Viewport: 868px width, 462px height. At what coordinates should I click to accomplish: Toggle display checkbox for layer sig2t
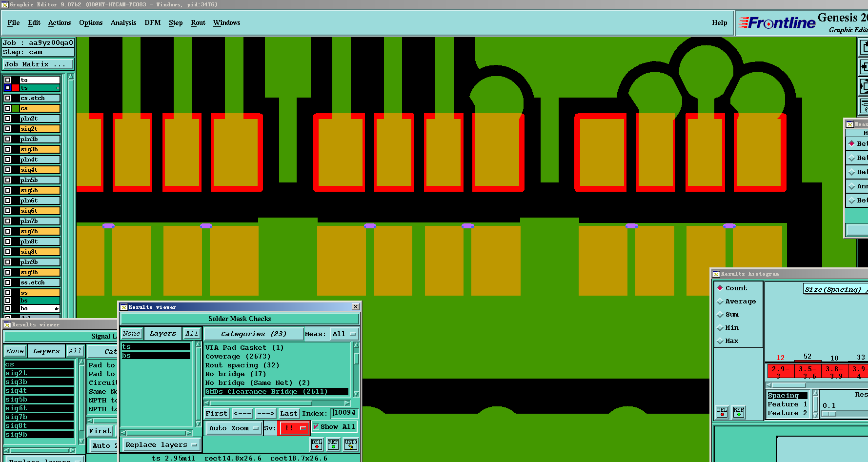pyautogui.click(x=8, y=129)
